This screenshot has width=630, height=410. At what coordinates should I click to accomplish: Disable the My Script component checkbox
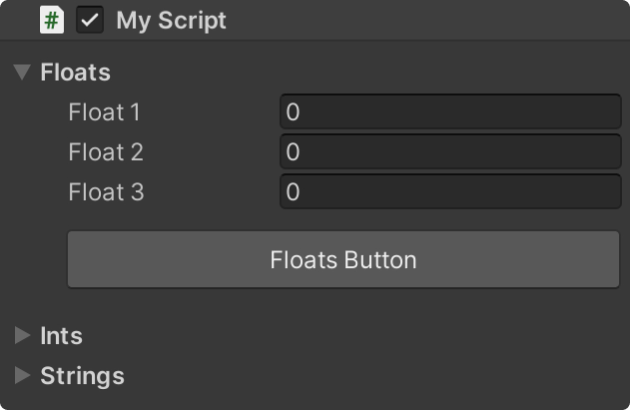[x=90, y=20]
